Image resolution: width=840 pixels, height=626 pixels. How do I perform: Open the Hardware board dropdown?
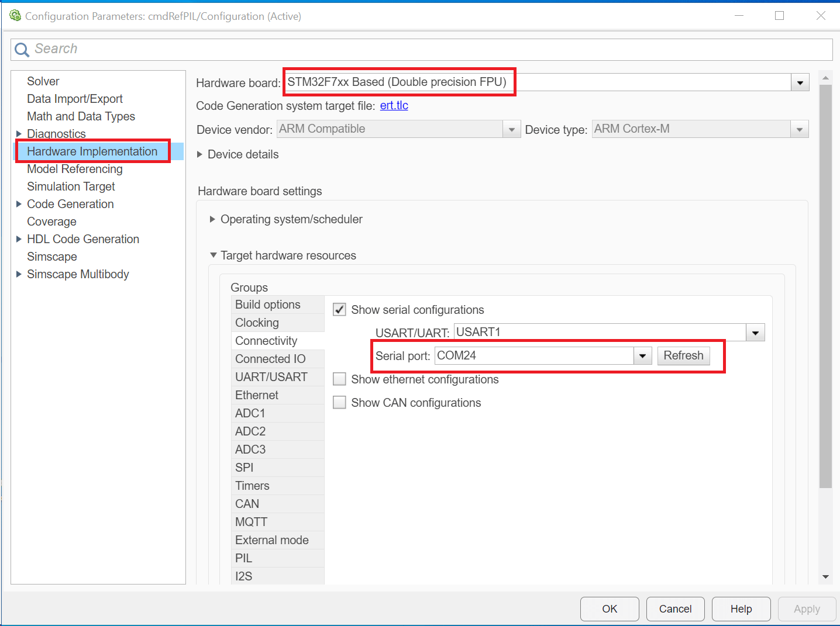800,83
